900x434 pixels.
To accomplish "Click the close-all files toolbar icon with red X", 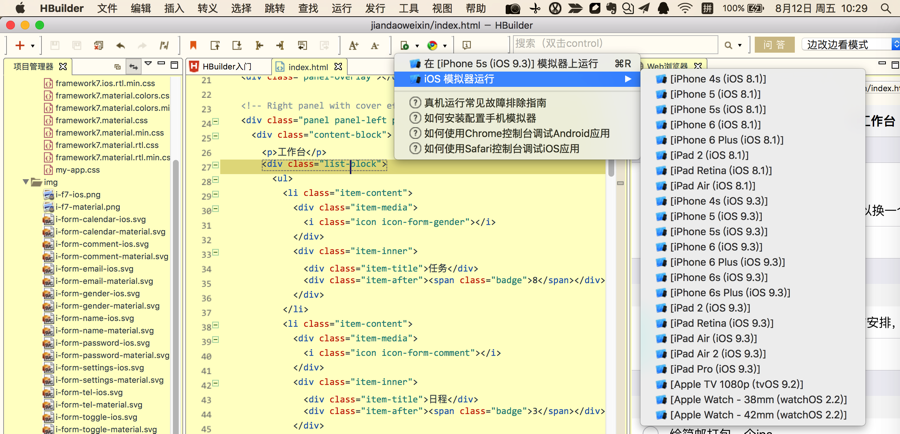I will pos(99,45).
